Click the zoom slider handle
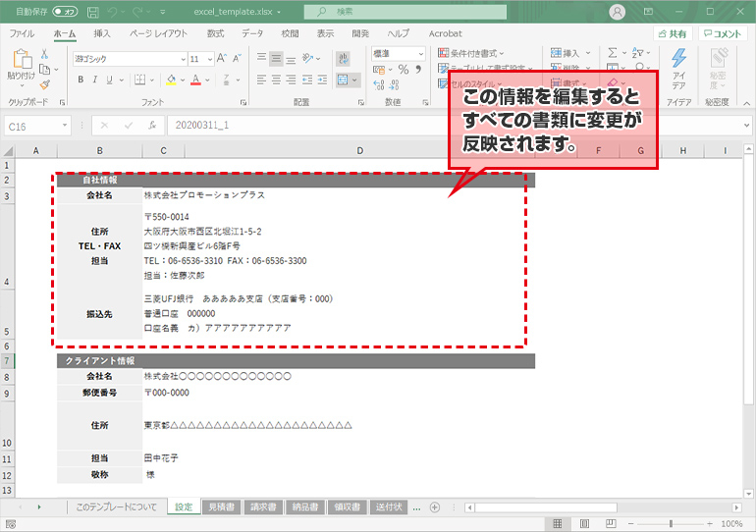Image resolution: width=756 pixels, height=532 pixels. 671,523
